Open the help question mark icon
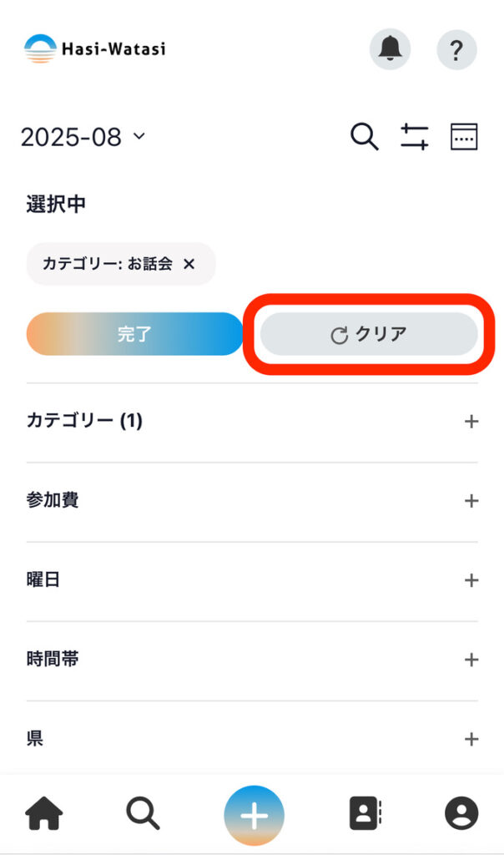 tap(456, 50)
